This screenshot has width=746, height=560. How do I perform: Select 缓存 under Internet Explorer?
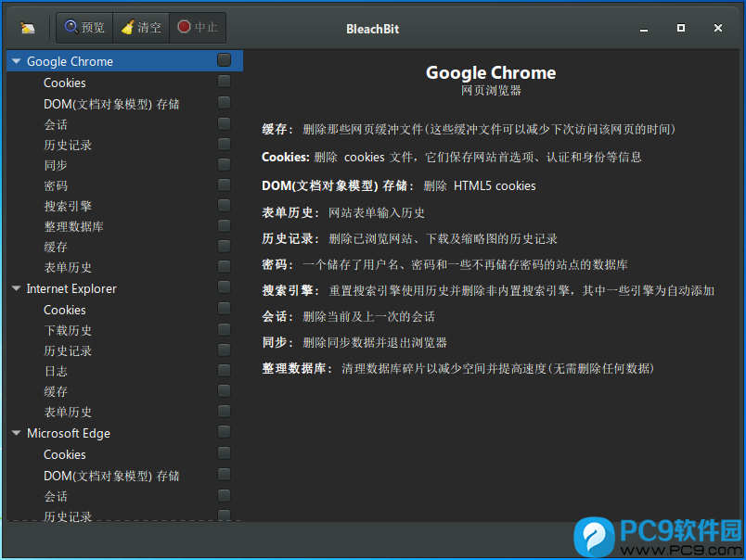56,391
